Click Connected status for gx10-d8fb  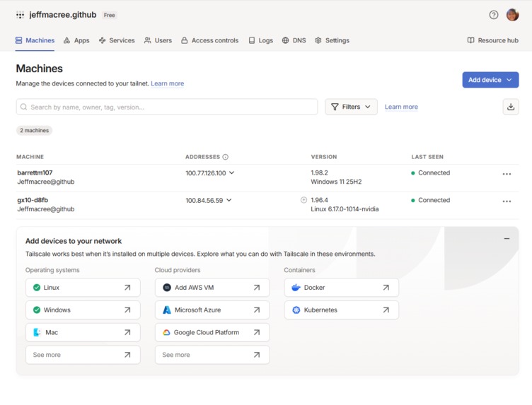coord(431,200)
